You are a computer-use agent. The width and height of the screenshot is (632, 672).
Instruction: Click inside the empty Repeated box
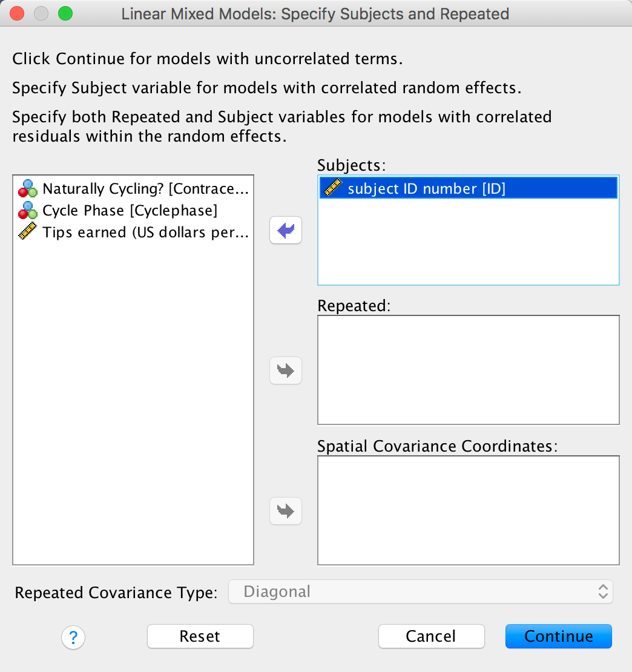coord(468,370)
